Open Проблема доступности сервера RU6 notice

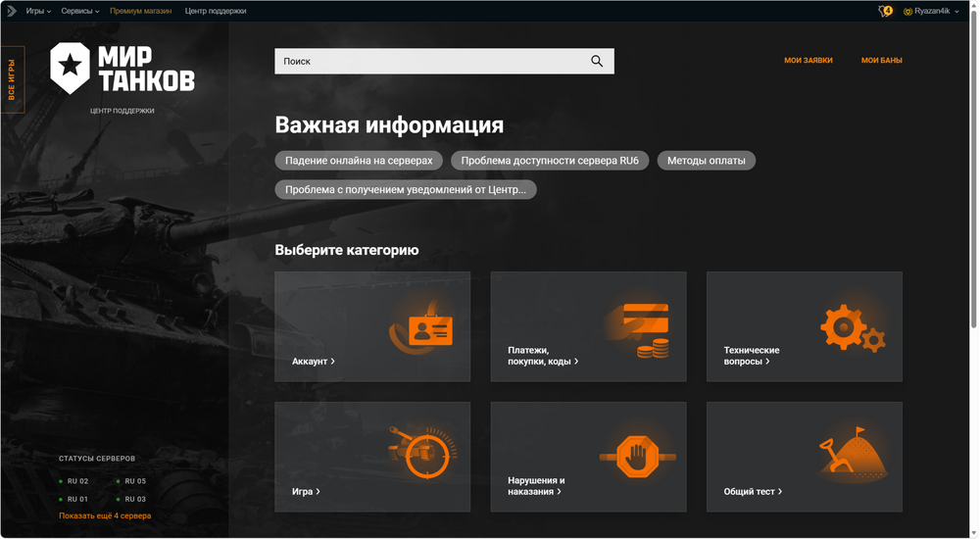(550, 161)
